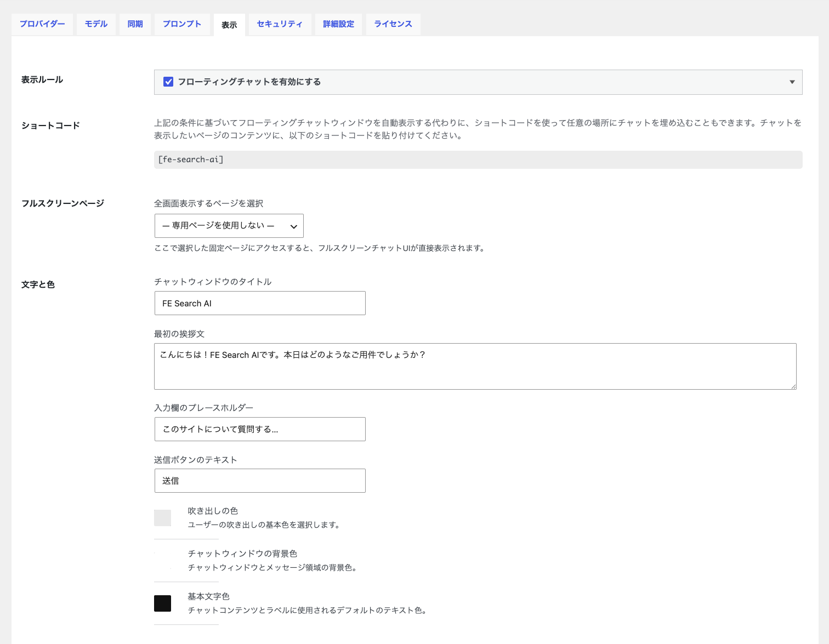Choose the 基本文字色 black swatch
829x644 pixels.
pos(163,603)
